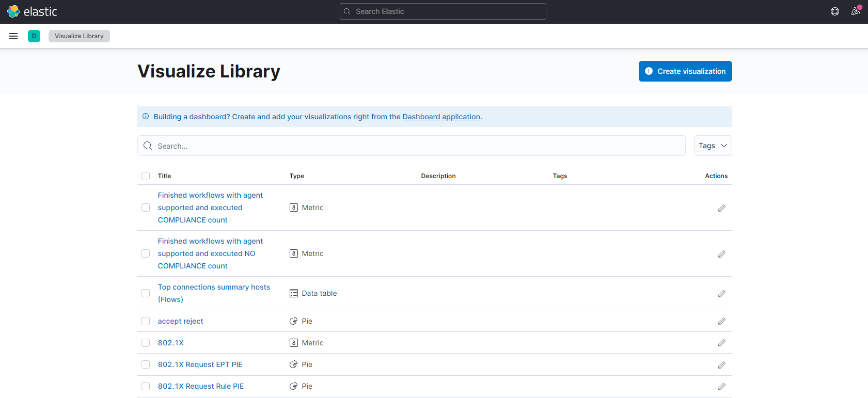Viewport: 868px width, 398px height.
Task: Click edit pencil for 802.1X metric row
Action: (x=721, y=343)
